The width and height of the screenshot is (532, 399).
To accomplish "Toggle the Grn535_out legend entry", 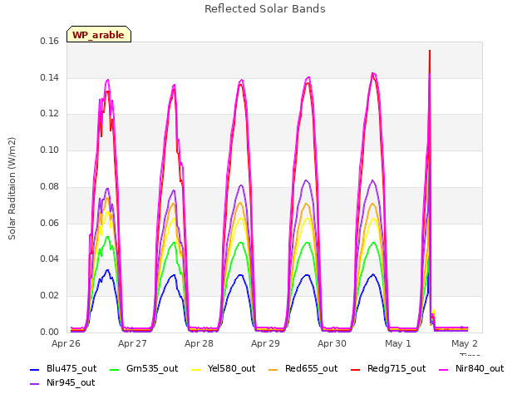I will 144,368.
